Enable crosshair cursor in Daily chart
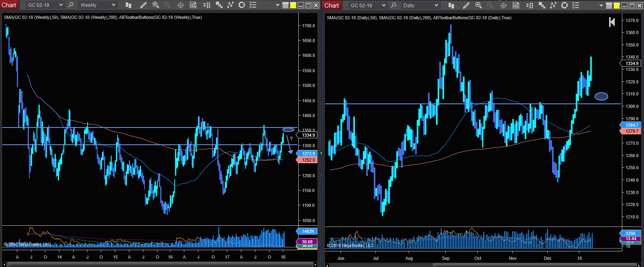The image size is (644, 267). coord(503,5)
